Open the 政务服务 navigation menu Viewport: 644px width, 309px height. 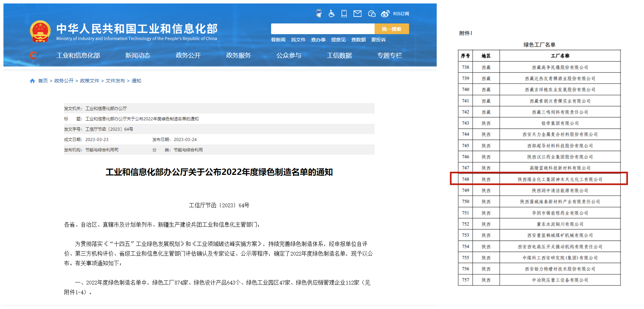238,56
